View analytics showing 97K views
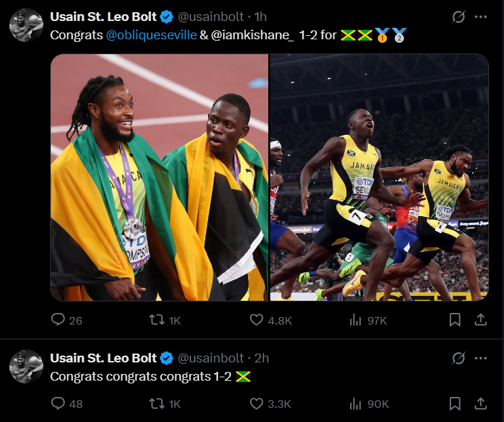The width and height of the screenshot is (504, 422). point(355,320)
